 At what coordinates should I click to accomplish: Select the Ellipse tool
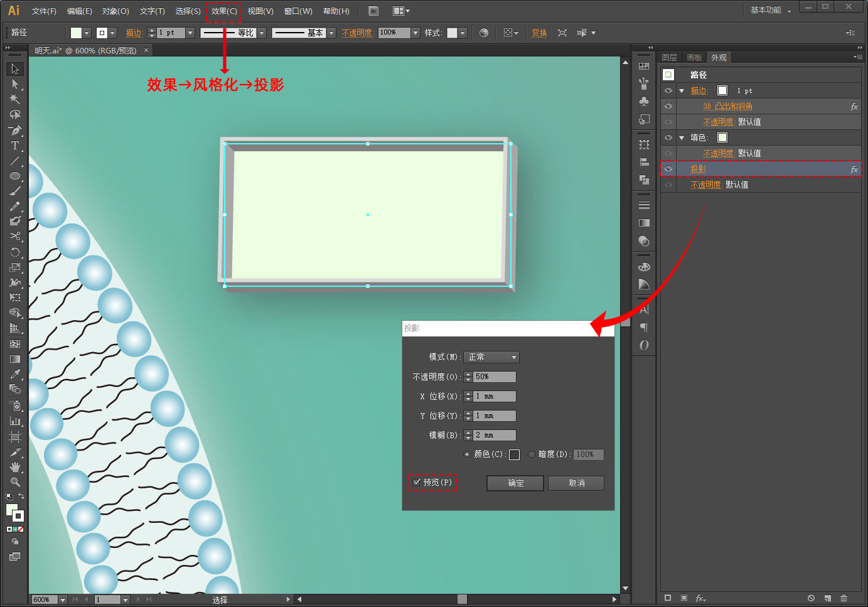point(15,176)
